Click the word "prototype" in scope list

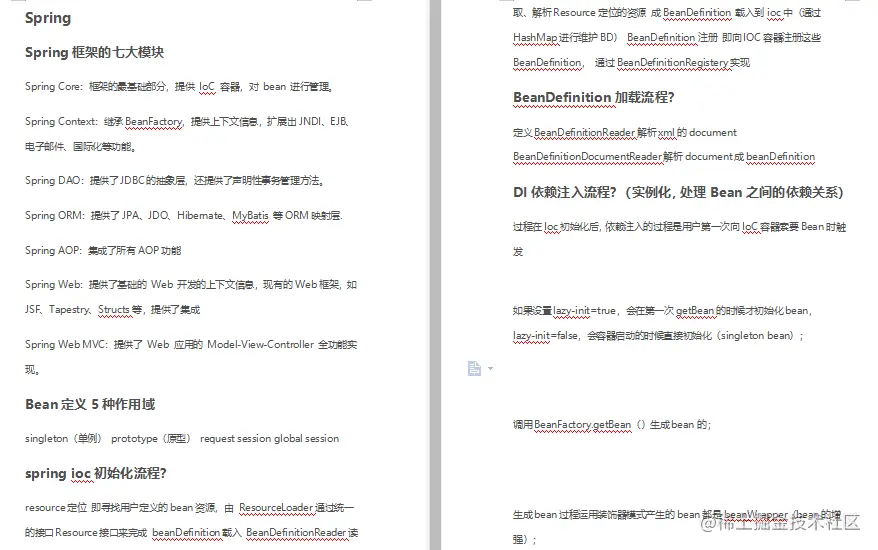coord(134,439)
